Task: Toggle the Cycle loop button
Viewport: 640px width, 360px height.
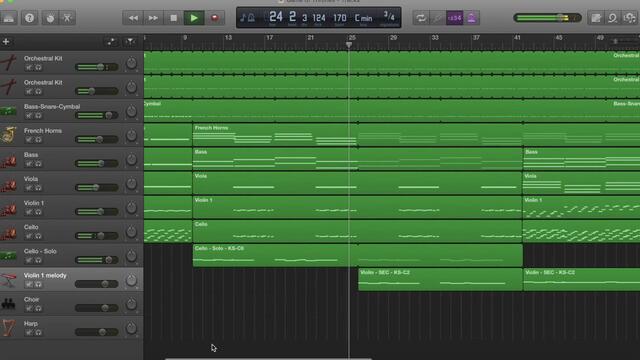Action: (421, 18)
